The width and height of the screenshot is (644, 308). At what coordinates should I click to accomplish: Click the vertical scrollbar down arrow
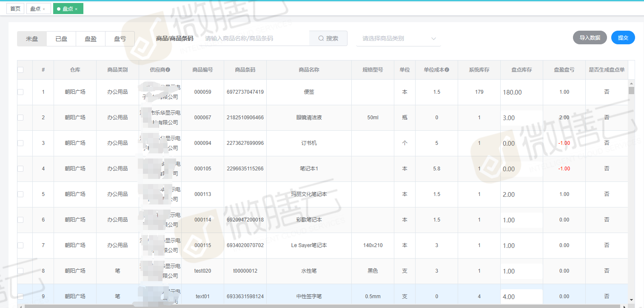[631, 300]
